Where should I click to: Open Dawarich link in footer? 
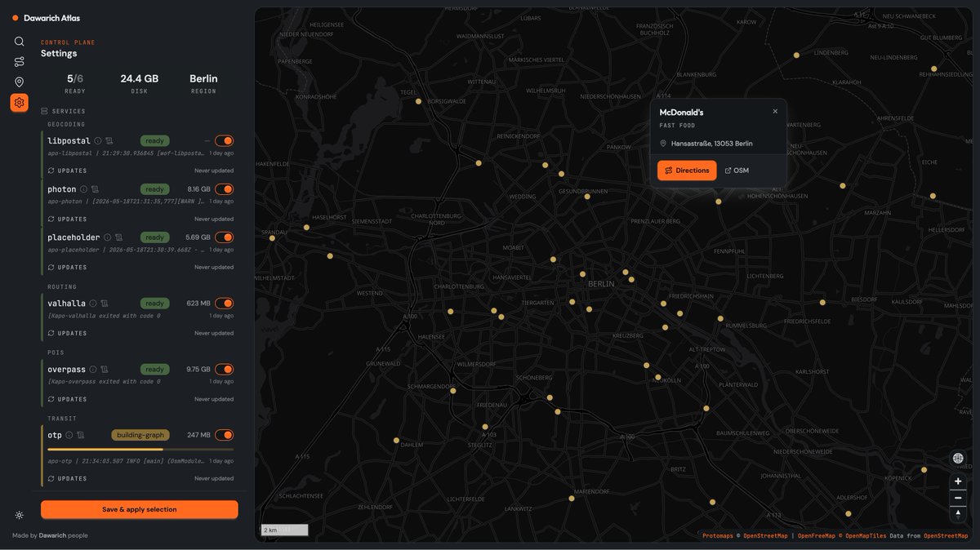click(x=52, y=535)
